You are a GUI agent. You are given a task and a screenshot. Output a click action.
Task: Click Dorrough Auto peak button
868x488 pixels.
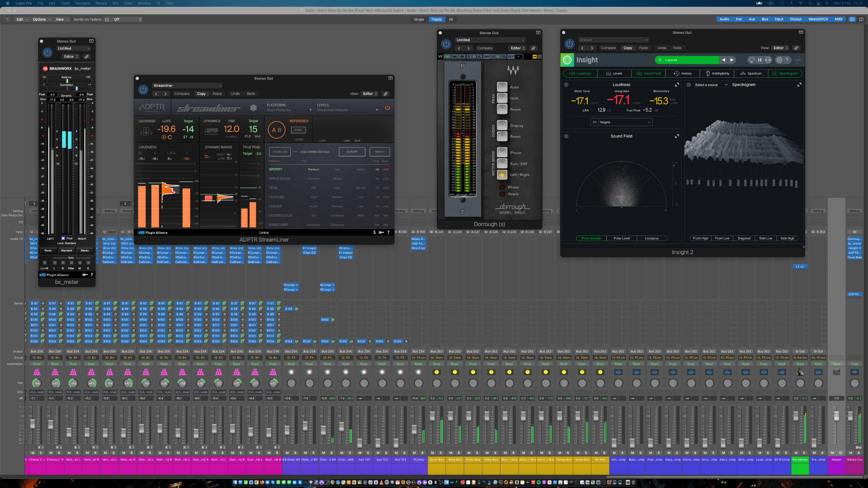(502, 87)
